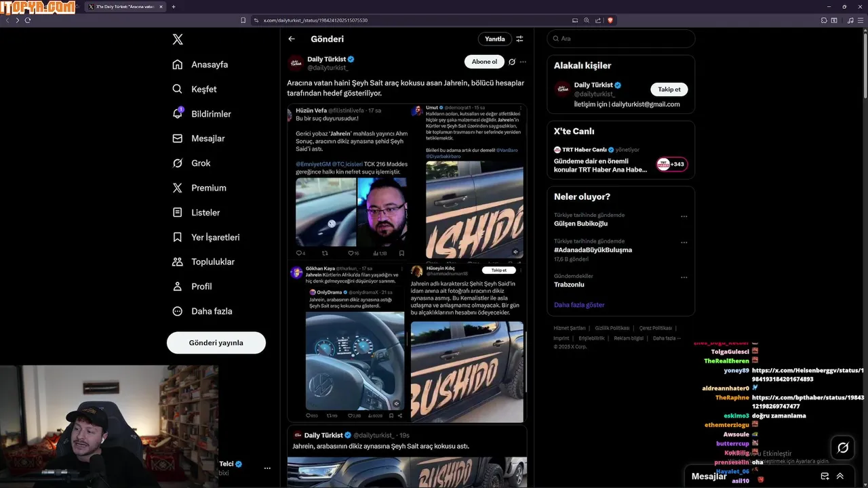Open the floating Grok button at bottom right
The image size is (868, 488).
click(x=843, y=447)
